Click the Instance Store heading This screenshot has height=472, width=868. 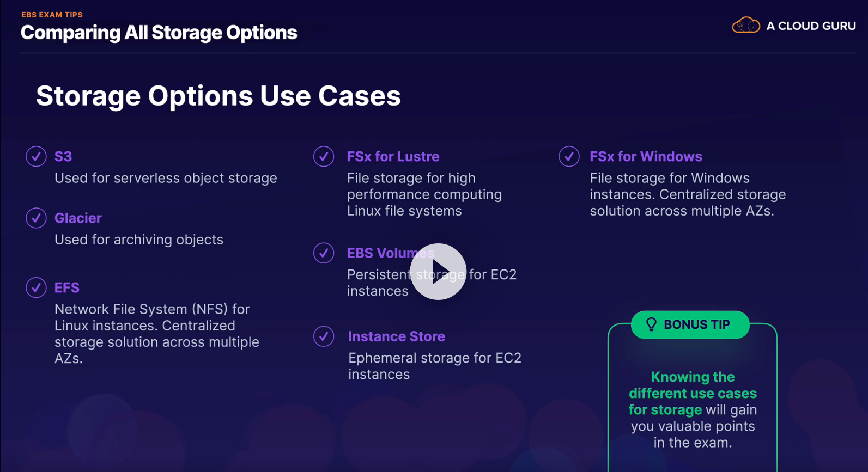397,336
